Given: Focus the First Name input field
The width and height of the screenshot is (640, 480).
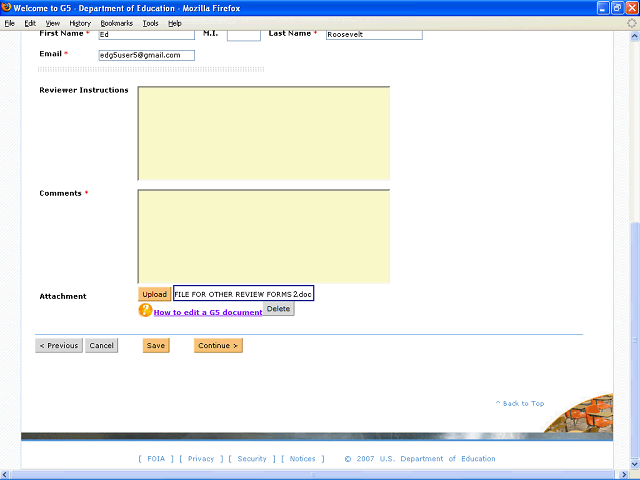Looking at the screenshot, I should coord(147,35).
